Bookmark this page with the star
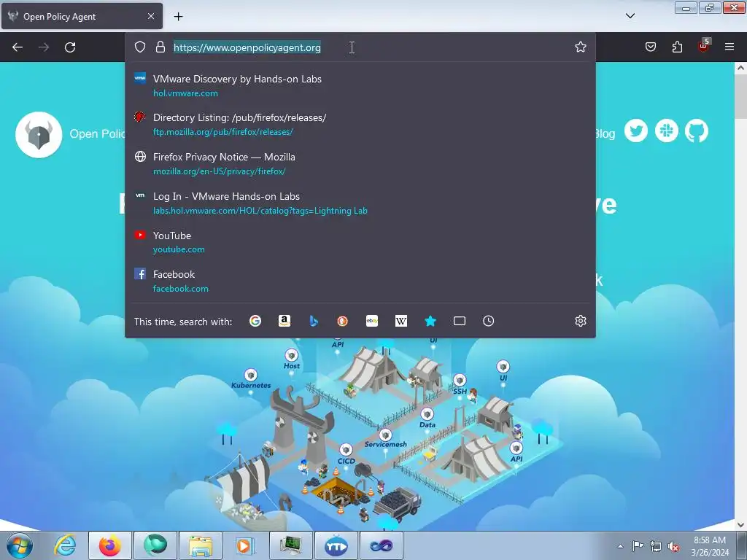 580,47
